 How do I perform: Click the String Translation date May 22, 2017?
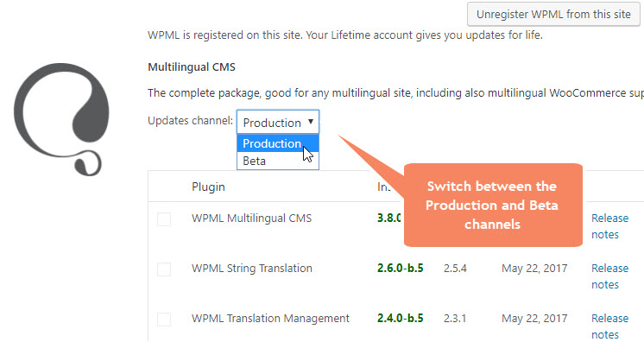click(534, 269)
